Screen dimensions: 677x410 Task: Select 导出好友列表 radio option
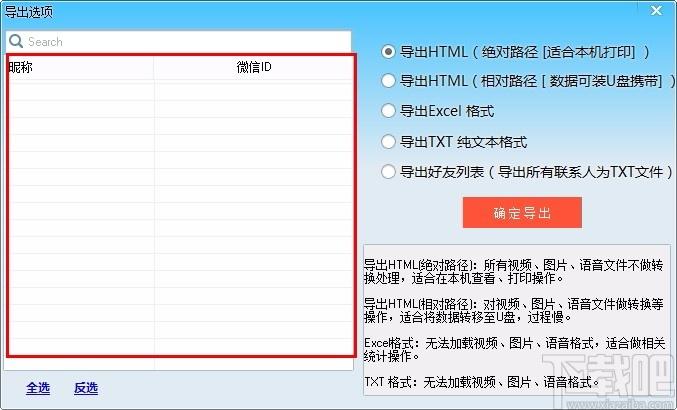point(388,172)
